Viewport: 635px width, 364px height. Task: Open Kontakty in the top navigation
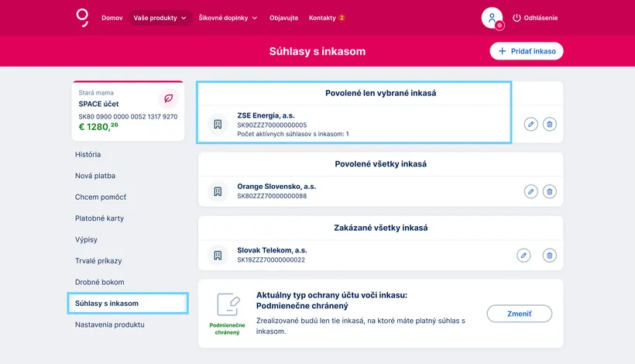326,18
